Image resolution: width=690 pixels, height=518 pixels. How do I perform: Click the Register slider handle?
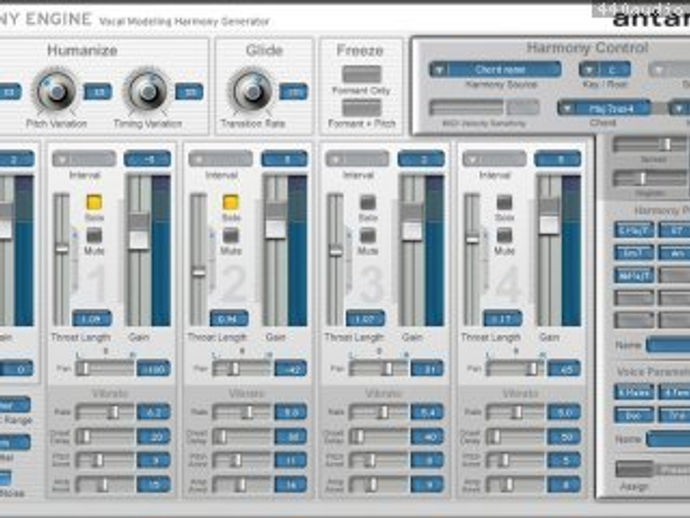[642, 178]
